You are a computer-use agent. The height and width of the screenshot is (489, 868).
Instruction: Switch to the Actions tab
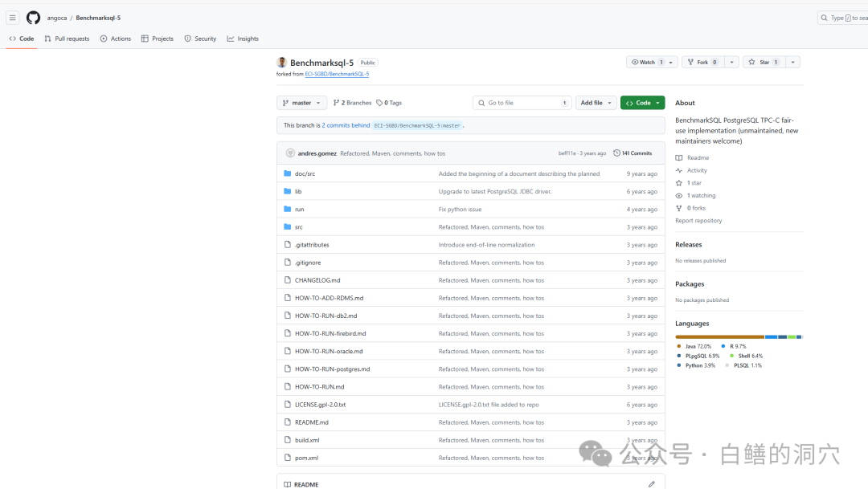tap(115, 39)
